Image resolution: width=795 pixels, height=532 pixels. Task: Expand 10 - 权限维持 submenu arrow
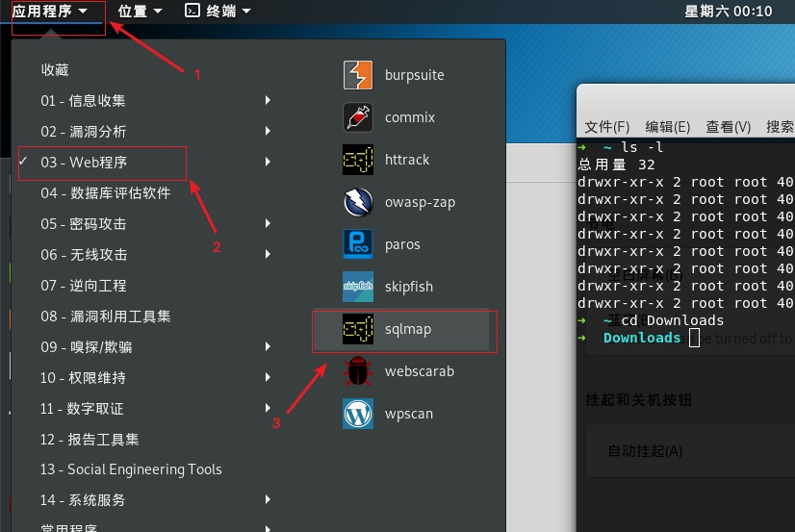[268, 377]
